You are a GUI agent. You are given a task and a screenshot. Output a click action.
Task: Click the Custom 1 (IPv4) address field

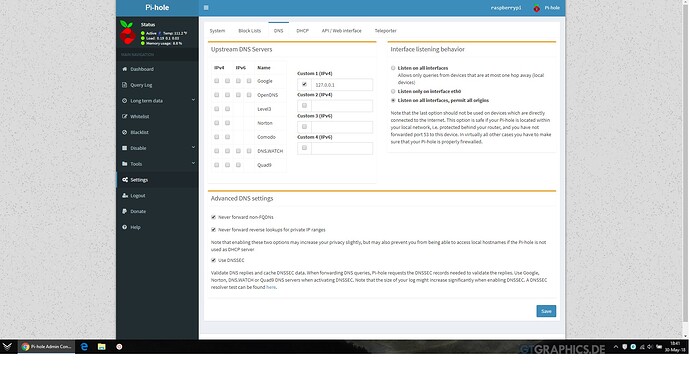[x=342, y=84]
